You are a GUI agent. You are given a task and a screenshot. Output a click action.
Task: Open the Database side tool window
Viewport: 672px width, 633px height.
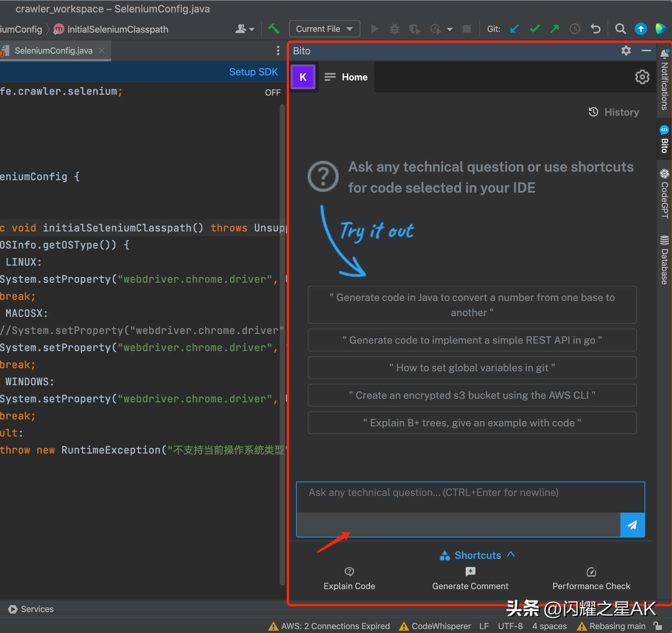(x=665, y=260)
